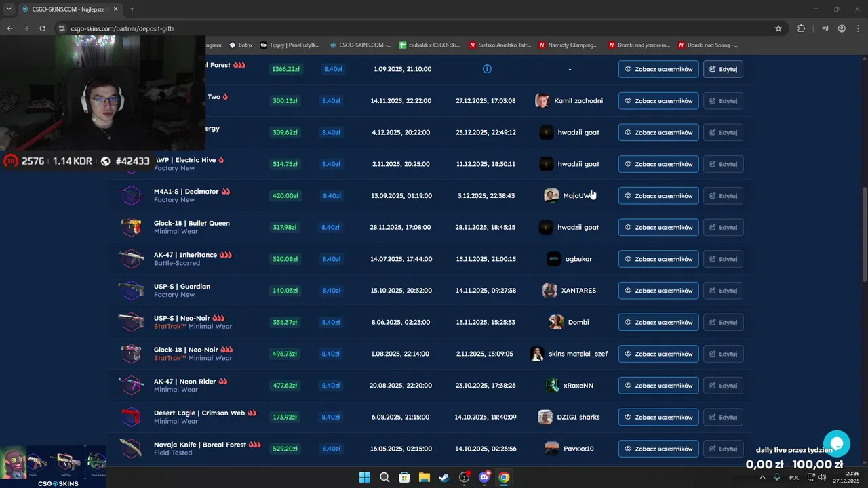Open xRaxeNN winner avatar
Screen dimensions: 868x488
point(553,386)
